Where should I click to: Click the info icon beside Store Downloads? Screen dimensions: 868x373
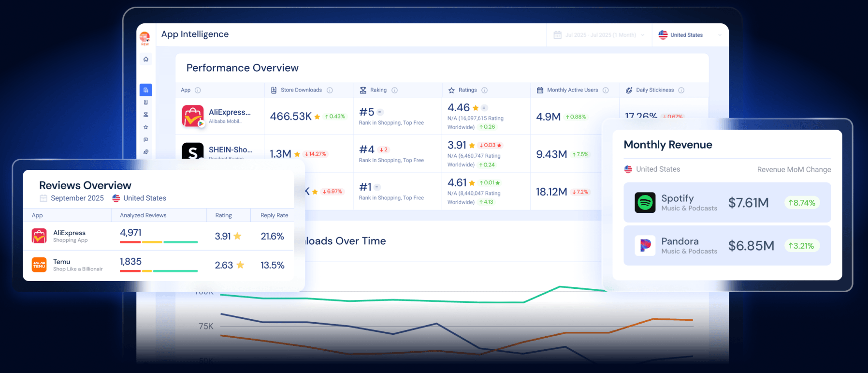[330, 90]
